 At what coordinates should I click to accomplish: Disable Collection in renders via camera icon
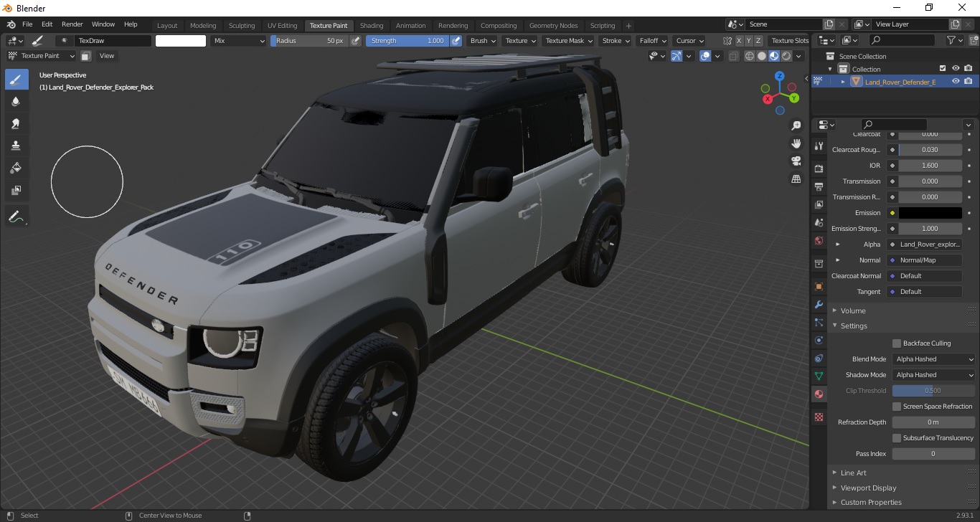point(969,69)
